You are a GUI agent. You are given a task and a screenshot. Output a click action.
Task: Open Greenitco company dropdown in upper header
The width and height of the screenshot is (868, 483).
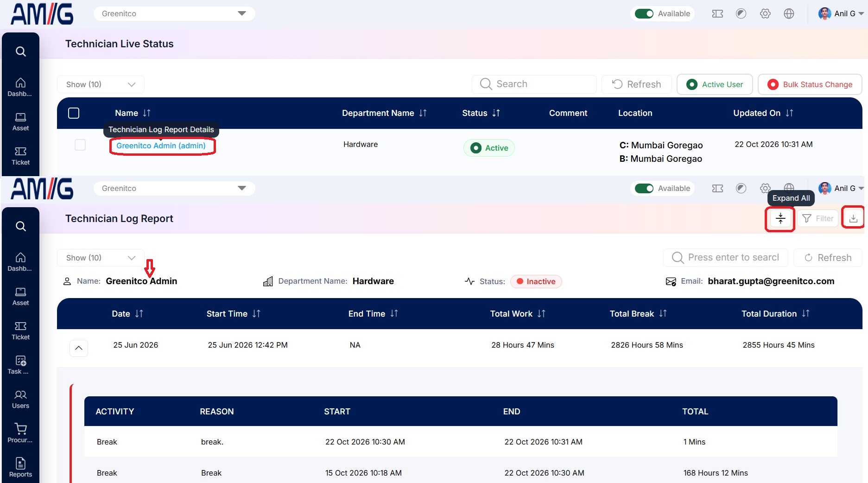tap(174, 13)
